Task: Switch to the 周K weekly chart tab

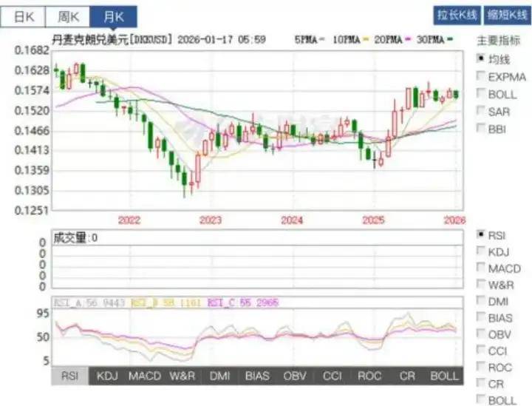Action: (68, 16)
